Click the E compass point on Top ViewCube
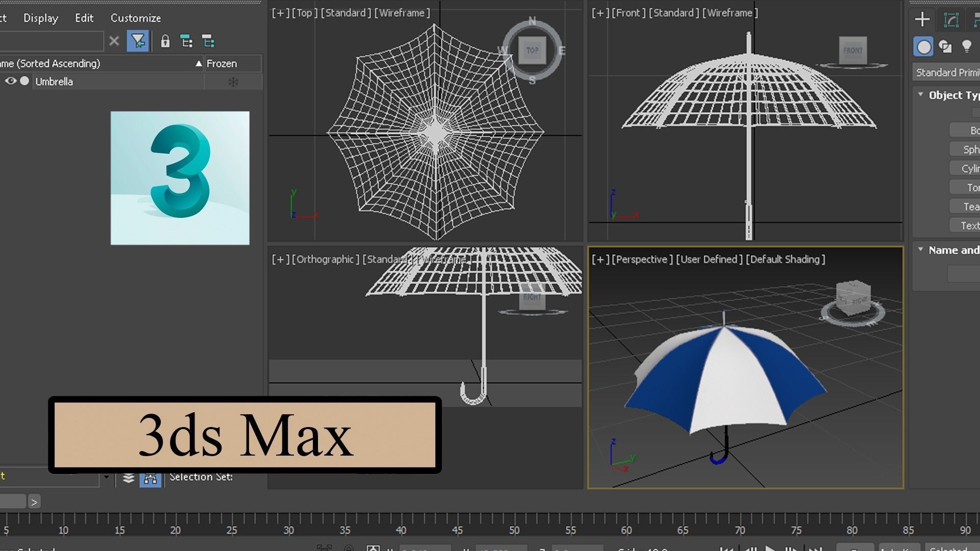The width and height of the screenshot is (980, 551). point(561,50)
